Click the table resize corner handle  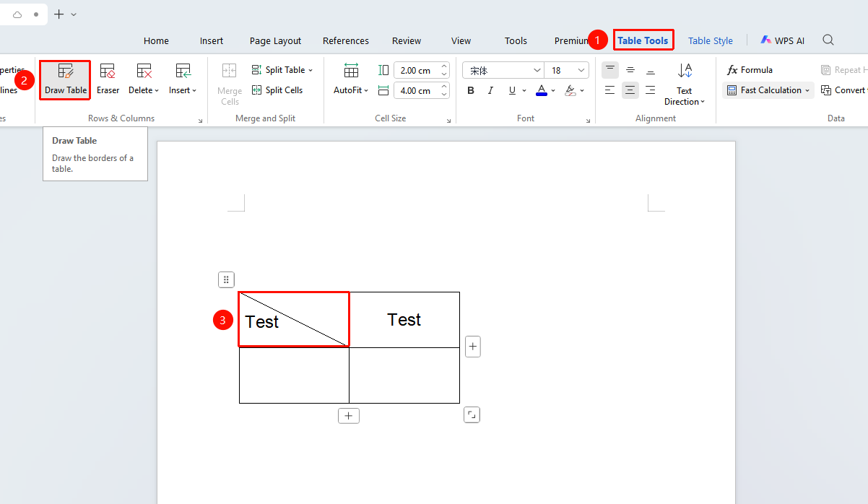[x=472, y=414]
